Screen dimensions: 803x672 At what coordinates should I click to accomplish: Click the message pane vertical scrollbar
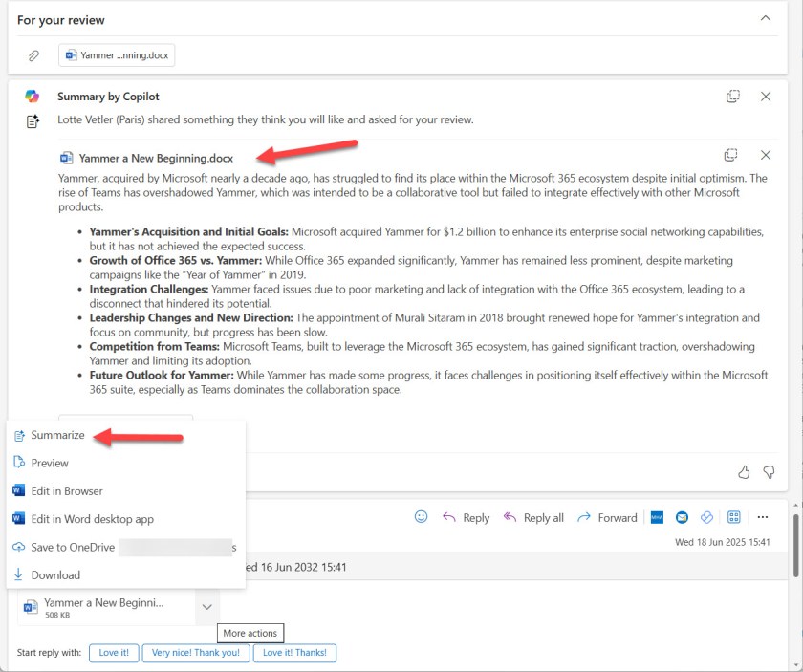pyautogui.click(x=796, y=545)
